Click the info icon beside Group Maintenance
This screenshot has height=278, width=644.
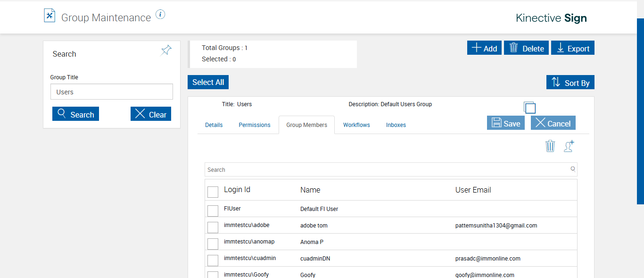(160, 15)
